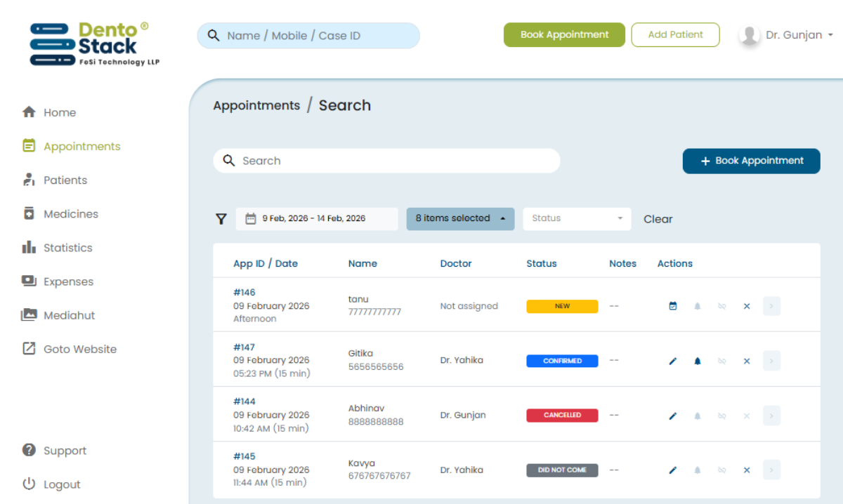Collapse the 8 items selected dropdown
Image resolution: width=843 pixels, height=504 pixels.
coord(460,218)
